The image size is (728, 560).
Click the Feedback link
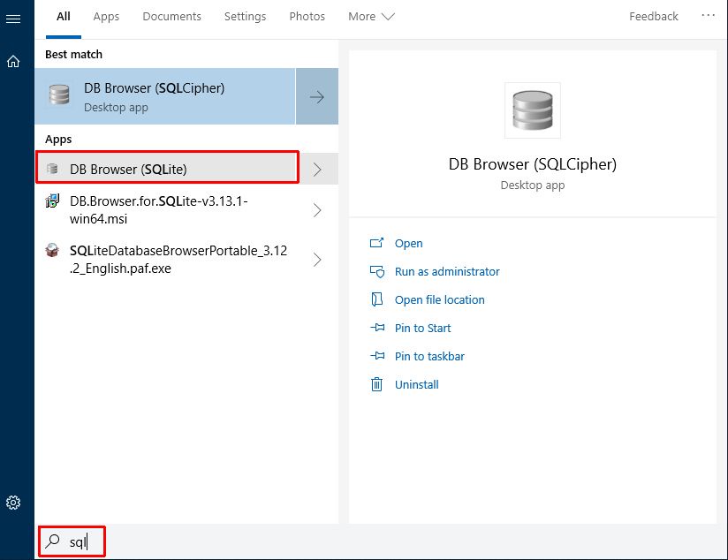tap(654, 17)
